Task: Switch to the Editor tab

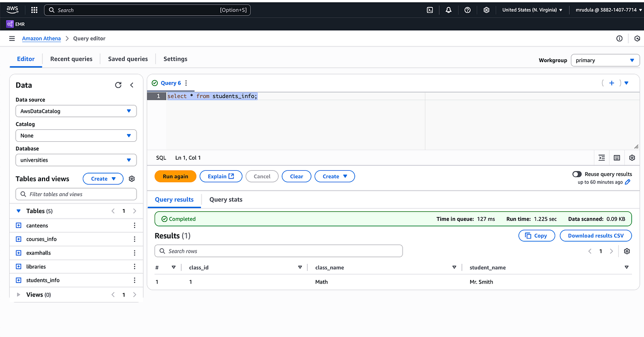Action: (x=26, y=59)
